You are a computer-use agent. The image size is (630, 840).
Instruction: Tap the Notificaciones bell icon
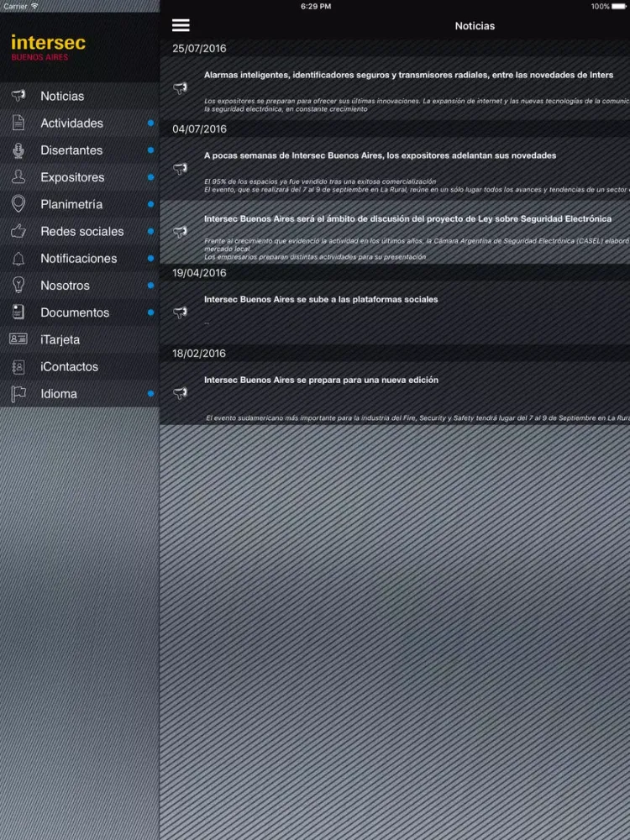click(x=18, y=258)
